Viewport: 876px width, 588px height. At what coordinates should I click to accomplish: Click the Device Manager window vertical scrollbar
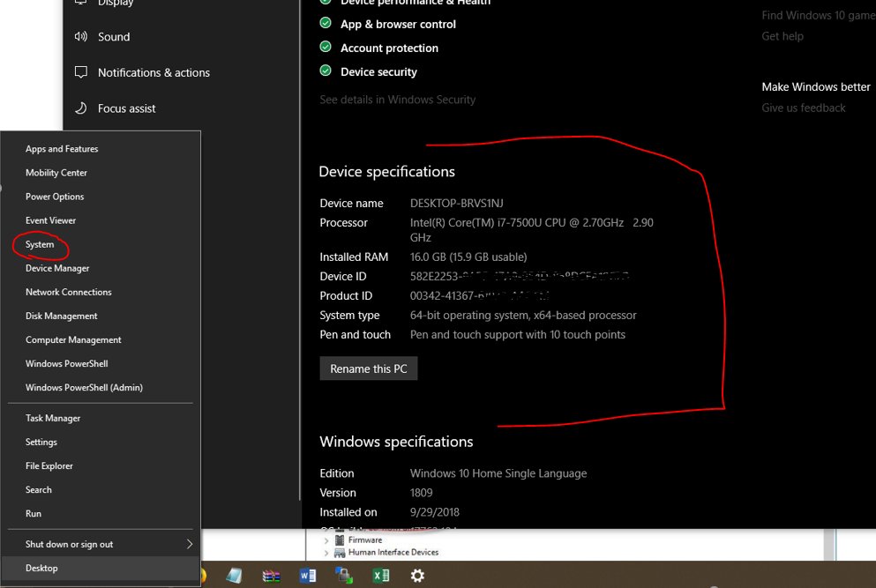click(x=829, y=545)
